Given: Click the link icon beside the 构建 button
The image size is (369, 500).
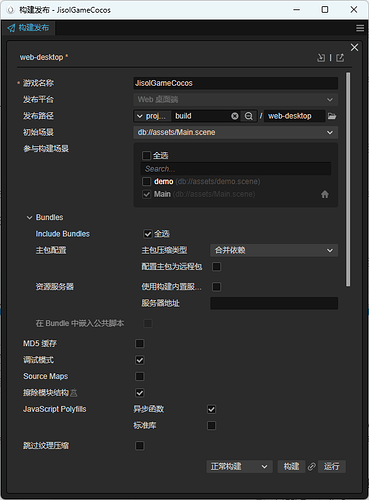Looking at the screenshot, I should coord(312,466).
